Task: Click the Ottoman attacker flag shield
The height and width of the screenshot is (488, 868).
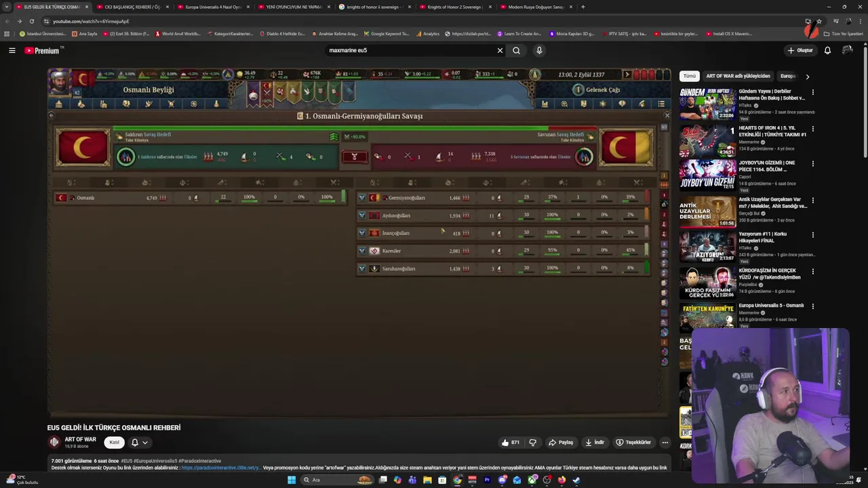Action: (x=83, y=147)
